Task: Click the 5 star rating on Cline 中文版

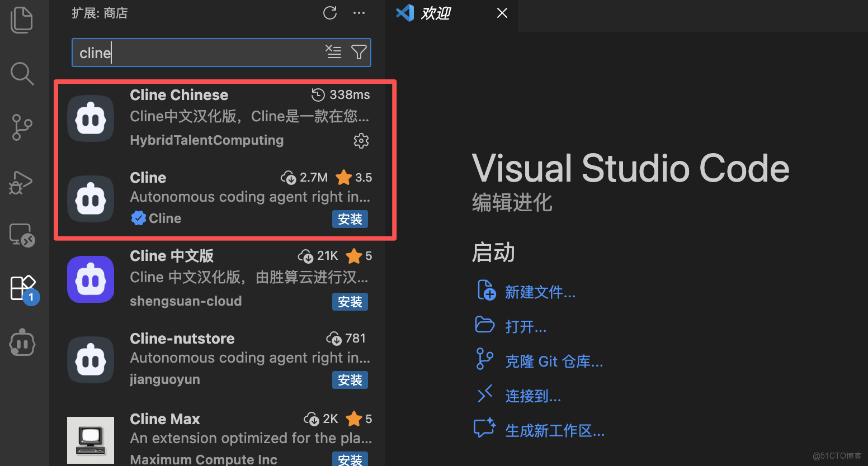Action: (x=359, y=256)
